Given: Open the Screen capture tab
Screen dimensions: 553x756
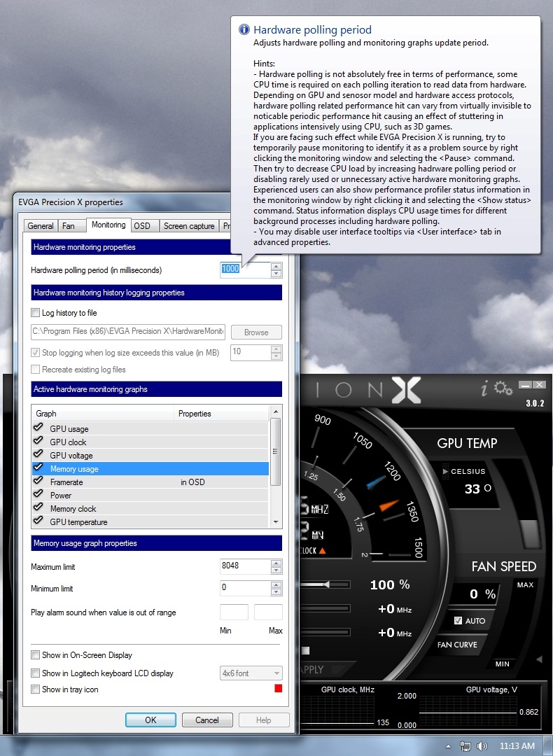Looking at the screenshot, I should click(x=189, y=225).
